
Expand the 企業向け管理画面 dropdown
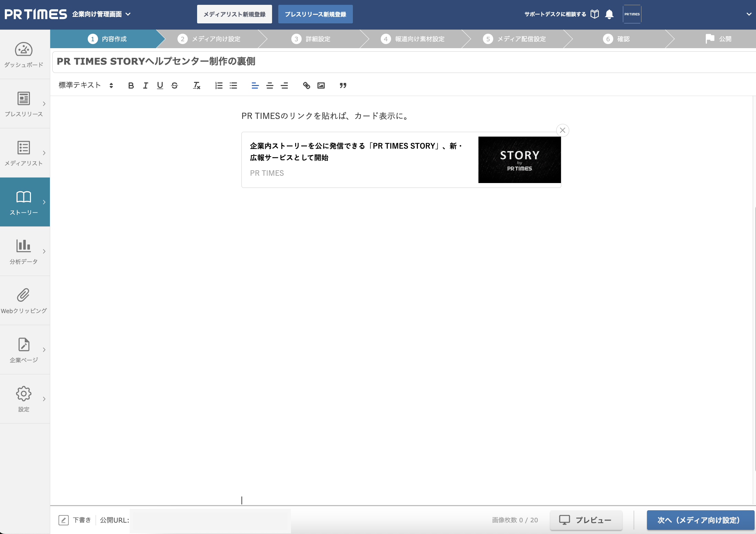(101, 14)
